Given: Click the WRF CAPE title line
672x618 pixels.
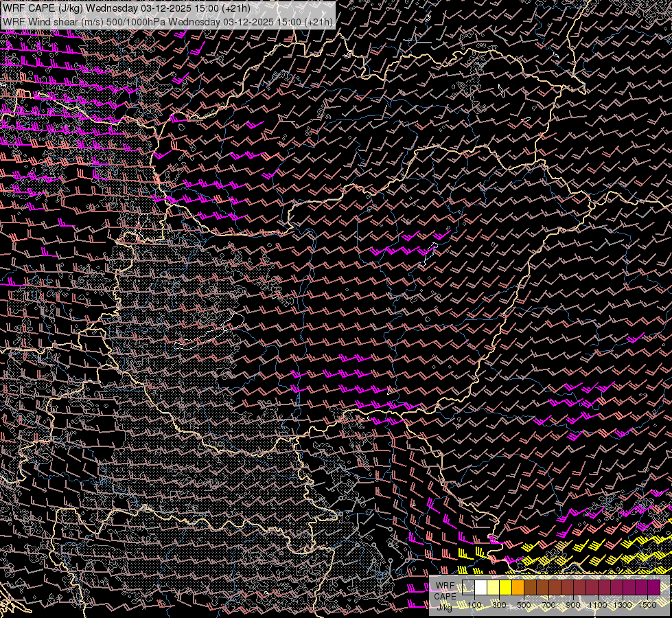Looking at the screenshot, I should click(126, 8).
